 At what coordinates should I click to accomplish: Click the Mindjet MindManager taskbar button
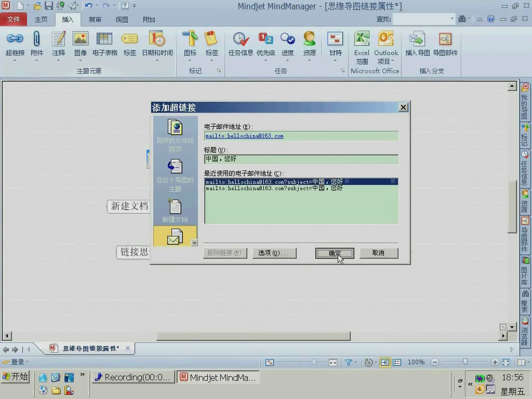click(x=218, y=377)
